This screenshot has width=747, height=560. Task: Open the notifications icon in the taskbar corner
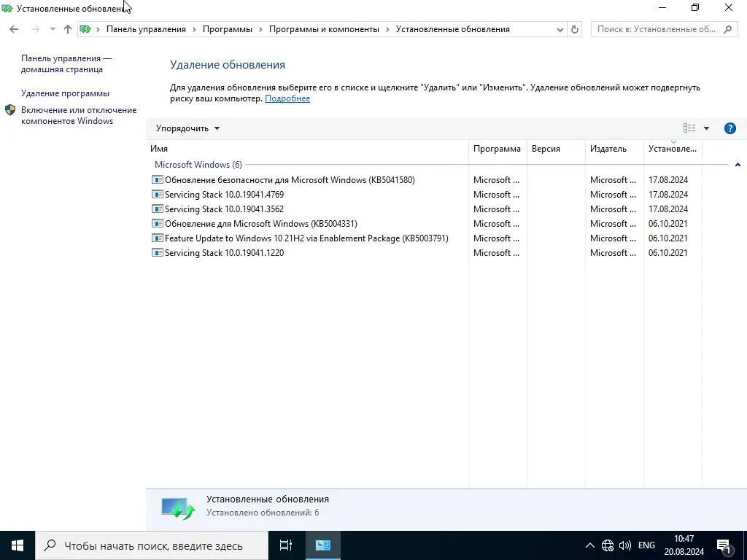pos(724,545)
